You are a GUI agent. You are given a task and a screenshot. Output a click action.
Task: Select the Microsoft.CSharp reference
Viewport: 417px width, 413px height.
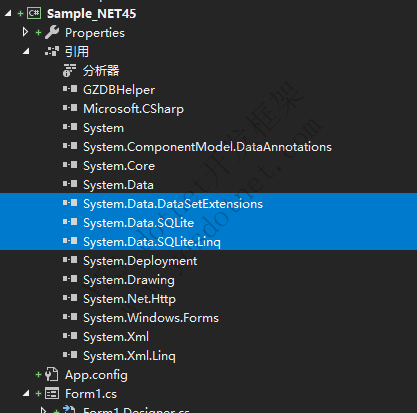133,109
